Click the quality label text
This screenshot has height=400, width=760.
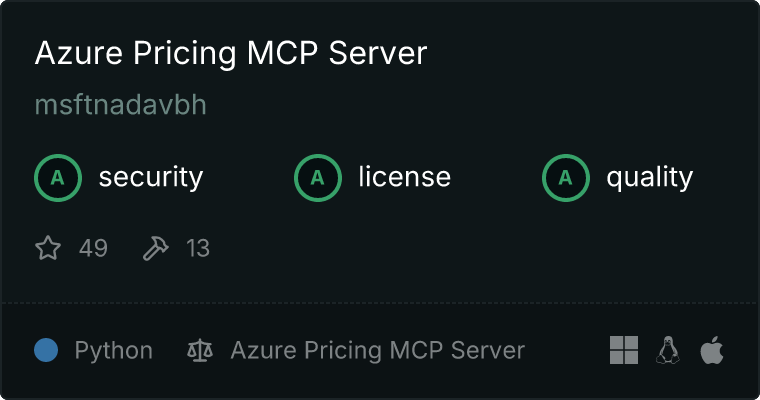pos(650,178)
